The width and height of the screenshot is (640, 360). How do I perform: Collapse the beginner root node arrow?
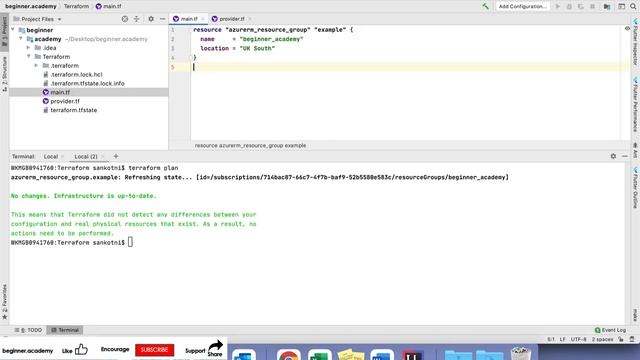[x=13, y=30]
